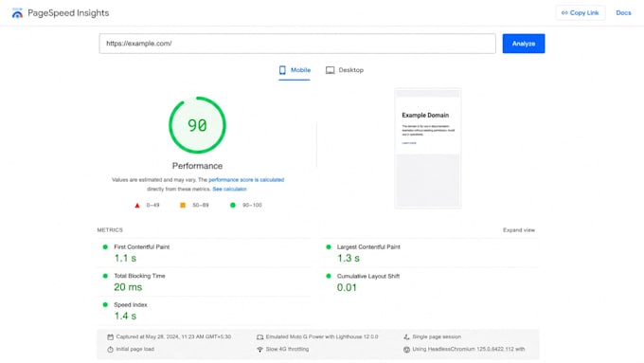The width and height of the screenshot is (644, 363).
Task: Switch to the Mobile tab
Action: pos(295,70)
